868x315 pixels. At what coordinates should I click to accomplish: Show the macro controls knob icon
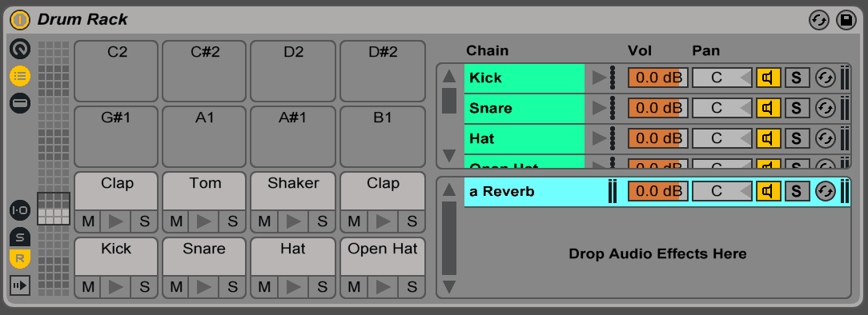pyautogui.click(x=20, y=50)
